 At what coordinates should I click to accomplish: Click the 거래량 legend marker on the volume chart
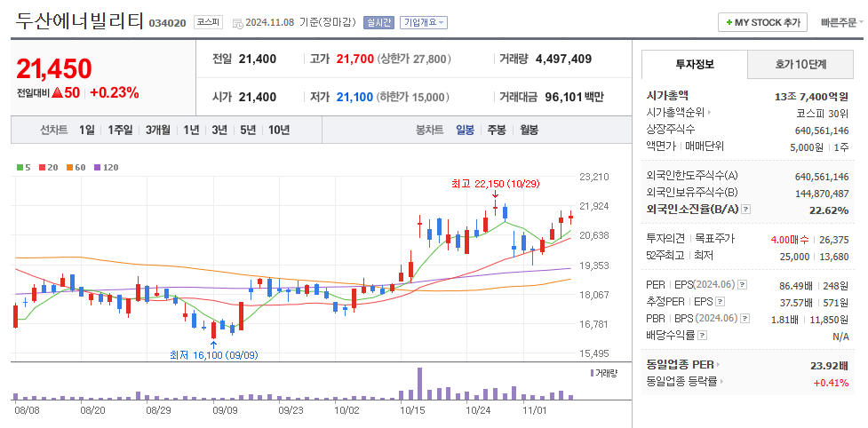(x=592, y=373)
